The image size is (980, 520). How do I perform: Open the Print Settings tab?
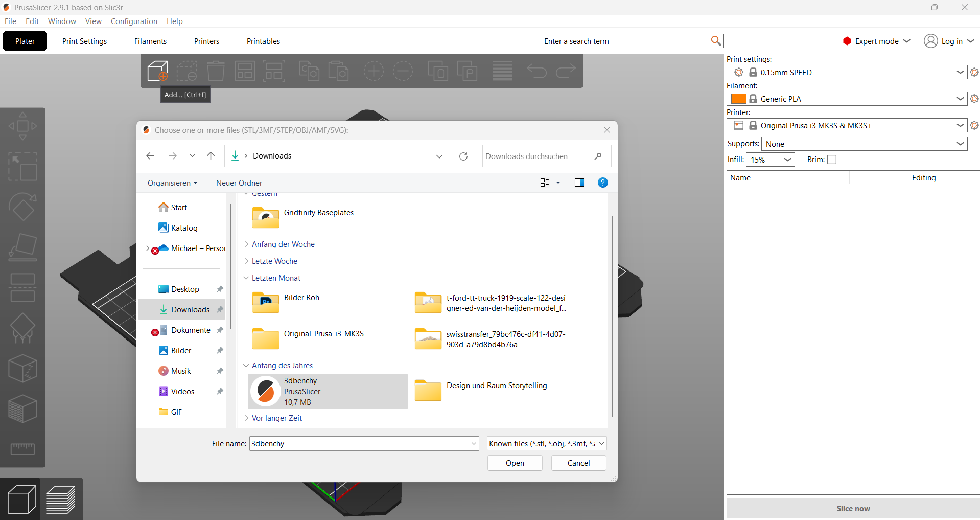85,41
